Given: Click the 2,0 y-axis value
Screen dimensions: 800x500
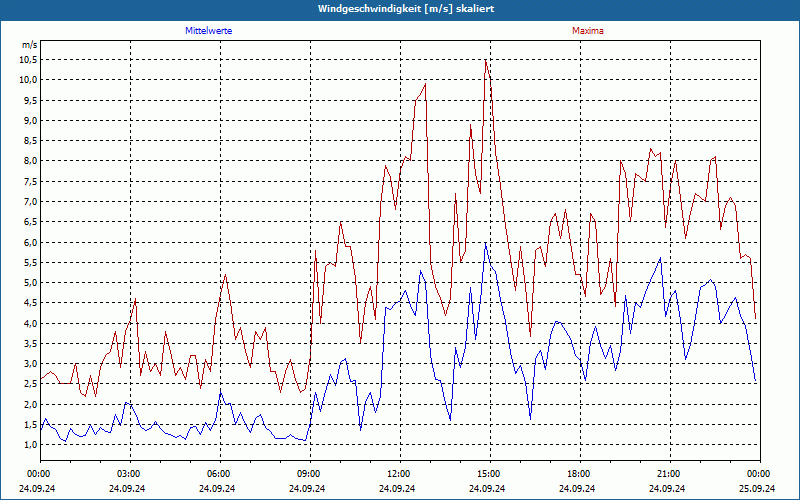Looking at the screenshot, I should (31, 404).
